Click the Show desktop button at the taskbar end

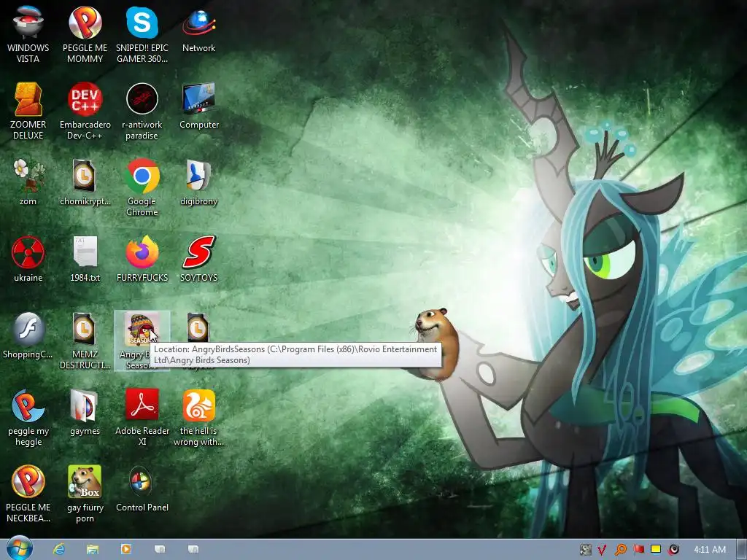tap(741, 550)
